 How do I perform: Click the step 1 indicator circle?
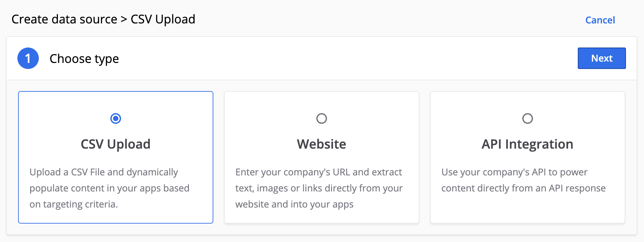[28, 58]
